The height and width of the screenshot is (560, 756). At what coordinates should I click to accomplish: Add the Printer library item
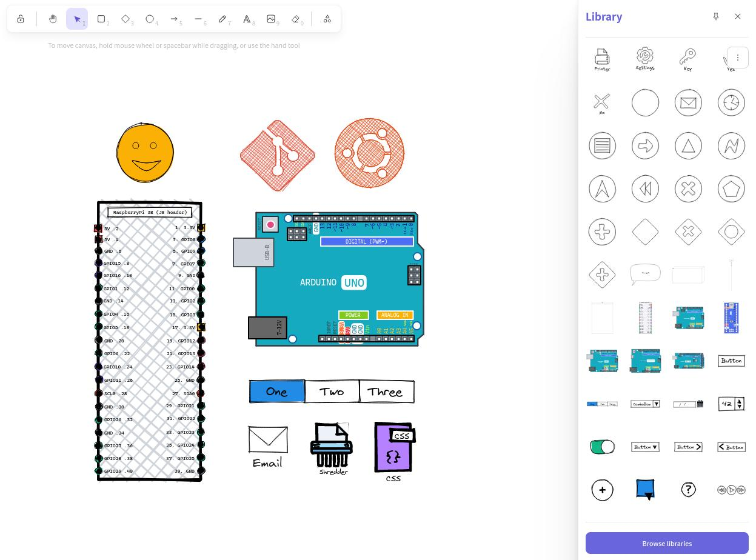point(602,59)
